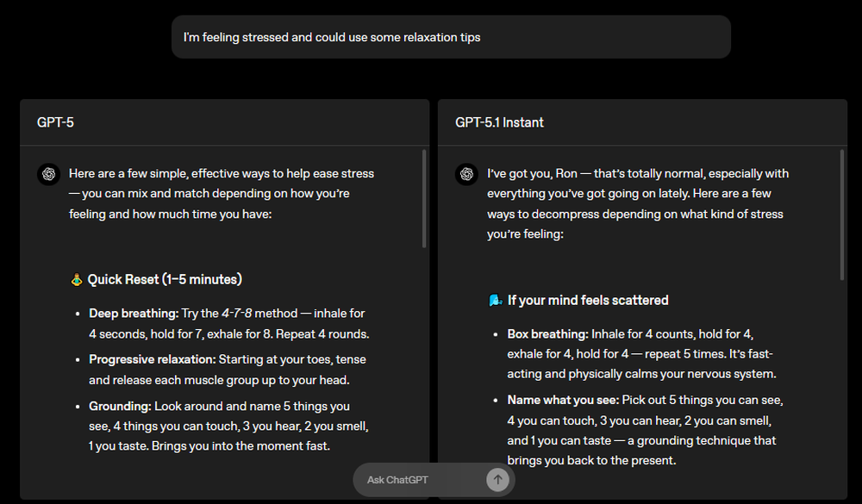Click the up-arrow send icon in the chat bar
Screen dimensions: 862x504
tap(497, 480)
